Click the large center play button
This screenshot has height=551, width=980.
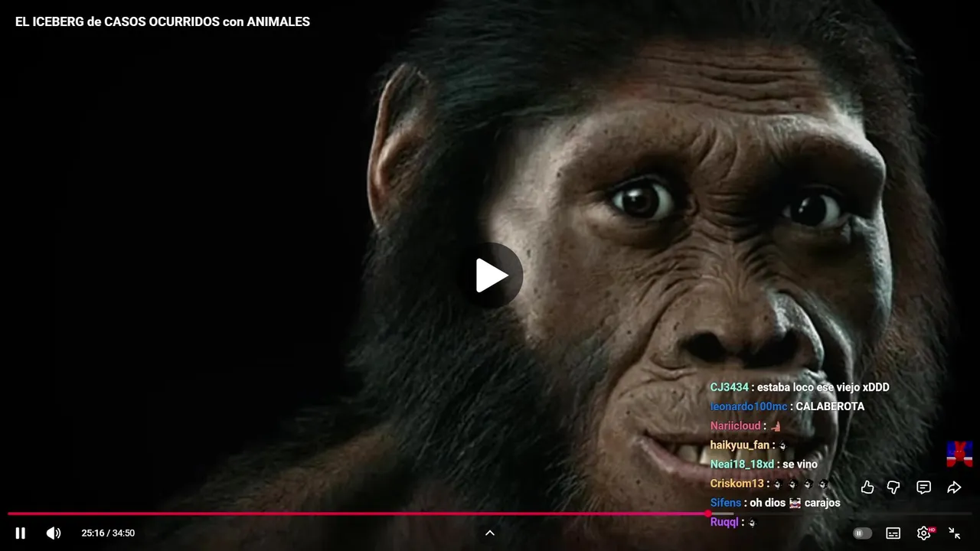point(491,275)
